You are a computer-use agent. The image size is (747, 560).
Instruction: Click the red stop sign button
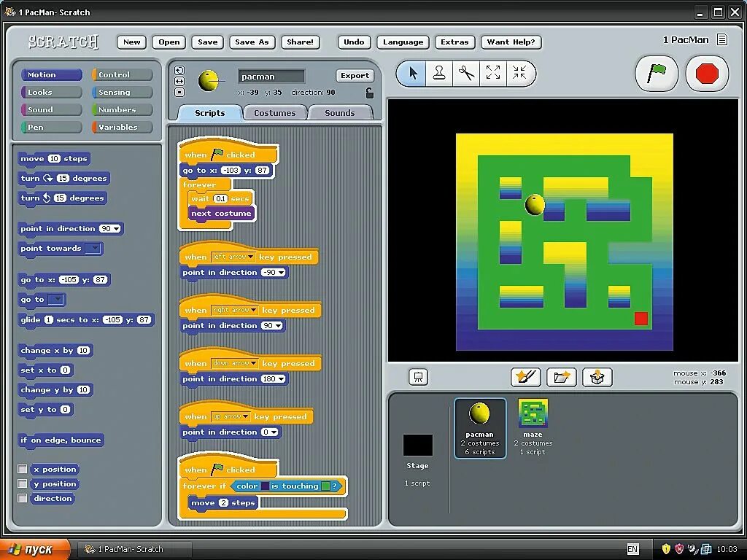tap(707, 74)
